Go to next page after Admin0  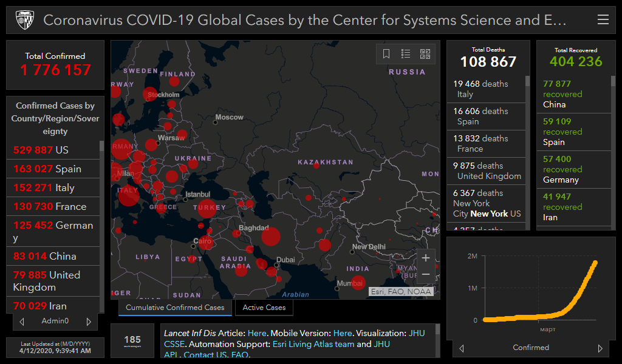pos(89,322)
